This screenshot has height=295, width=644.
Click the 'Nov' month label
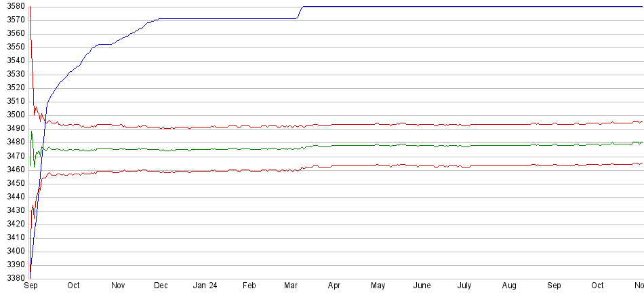[x=118, y=286]
